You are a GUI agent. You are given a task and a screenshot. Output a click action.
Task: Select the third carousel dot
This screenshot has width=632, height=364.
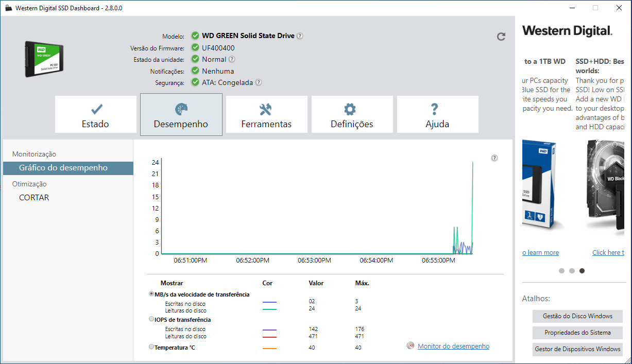point(582,270)
